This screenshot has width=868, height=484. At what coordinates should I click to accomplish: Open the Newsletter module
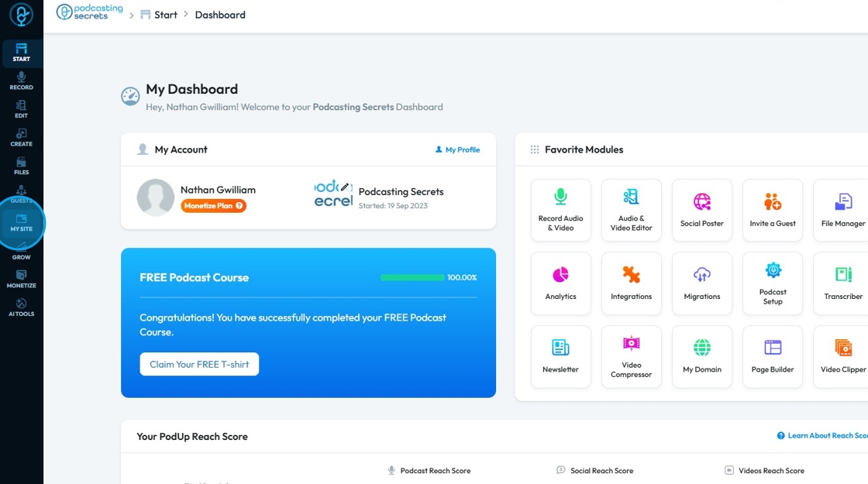click(x=561, y=356)
